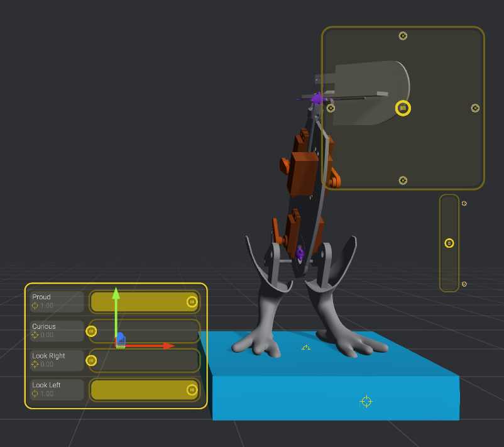Viewport: 504px width, 447px height.
Task: Select the purple hip joint control
Action: click(300, 253)
